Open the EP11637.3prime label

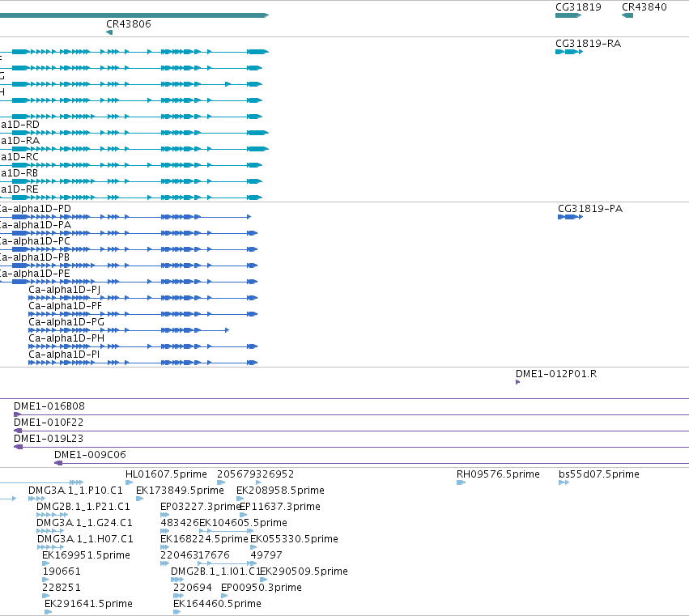(280, 507)
